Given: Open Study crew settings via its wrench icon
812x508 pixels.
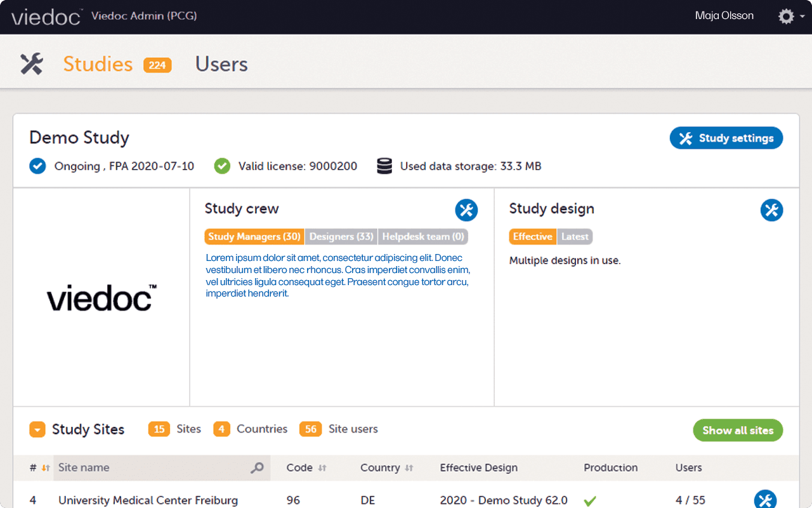Looking at the screenshot, I should pyautogui.click(x=466, y=210).
